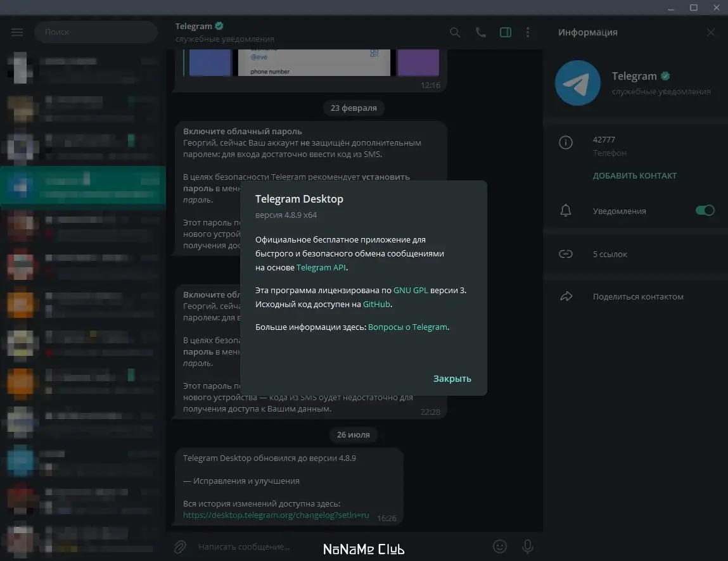The image size is (728, 561).
Task: Open the GitHub link
Action: tap(376, 305)
